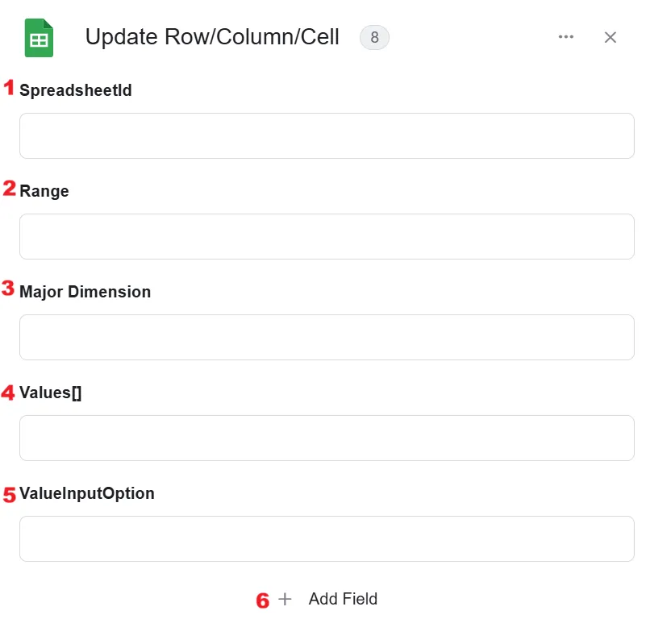The height and width of the screenshot is (644, 646).
Task: Click the plus icon beside Add Field
Action: pyautogui.click(x=285, y=599)
